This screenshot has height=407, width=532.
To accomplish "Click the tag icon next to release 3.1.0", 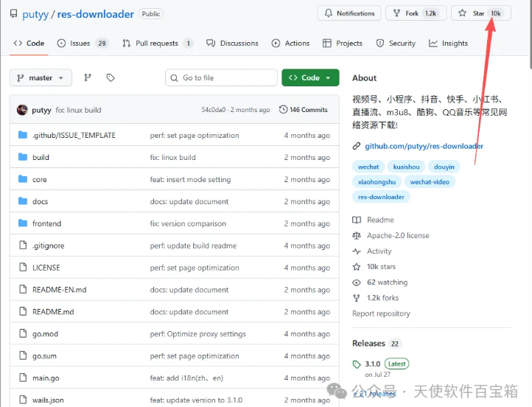I will [x=357, y=364].
